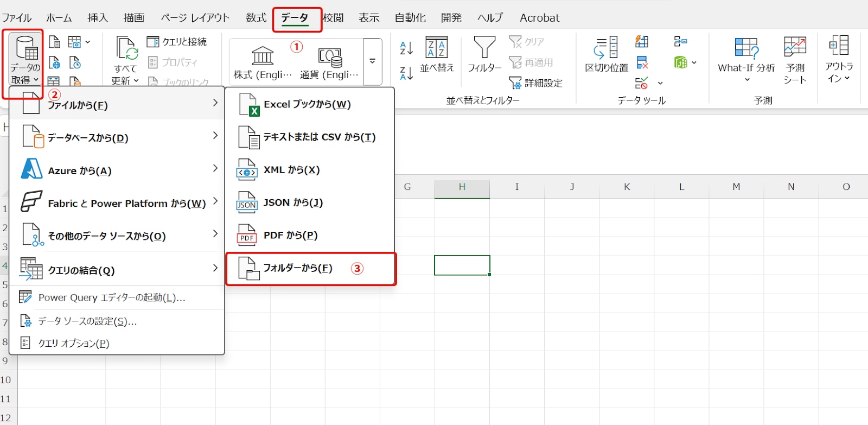Select フォルダーから(F) in submenu
868x425 pixels.
tap(310, 268)
